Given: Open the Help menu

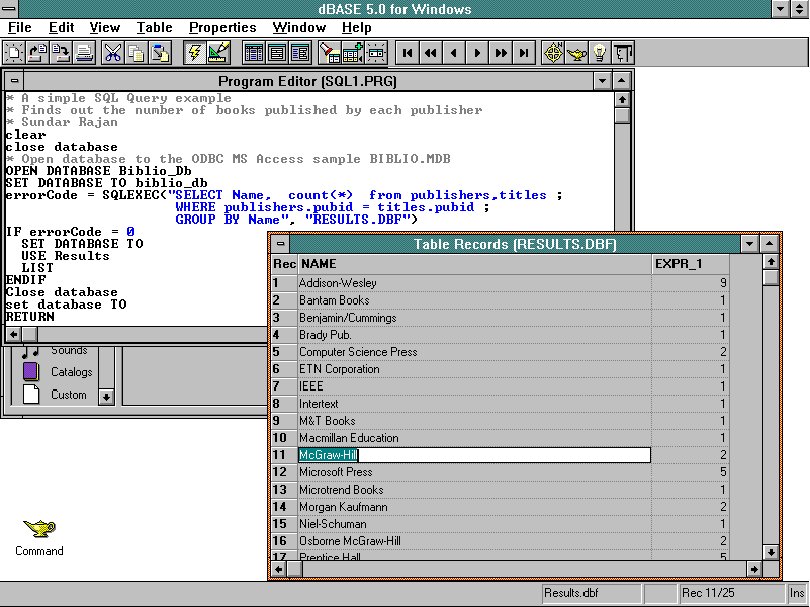Looking at the screenshot, I should point(356,27).
